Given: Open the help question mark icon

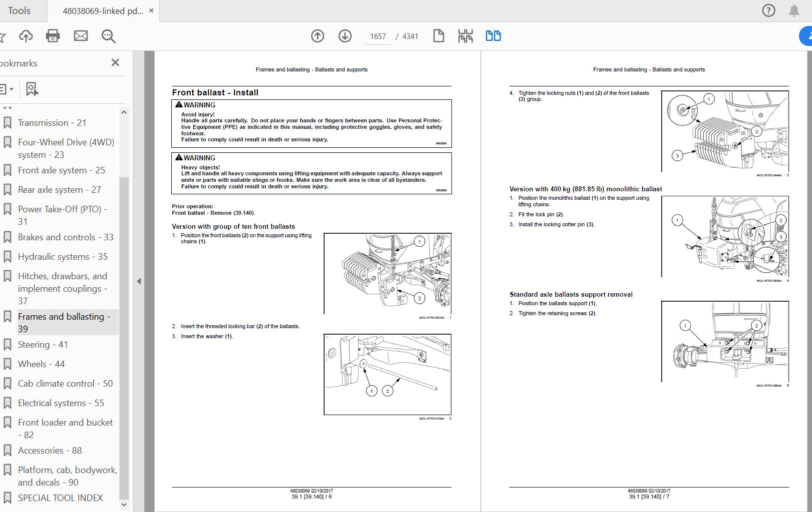Looking at the screenshot, I should tap(769, 10).
